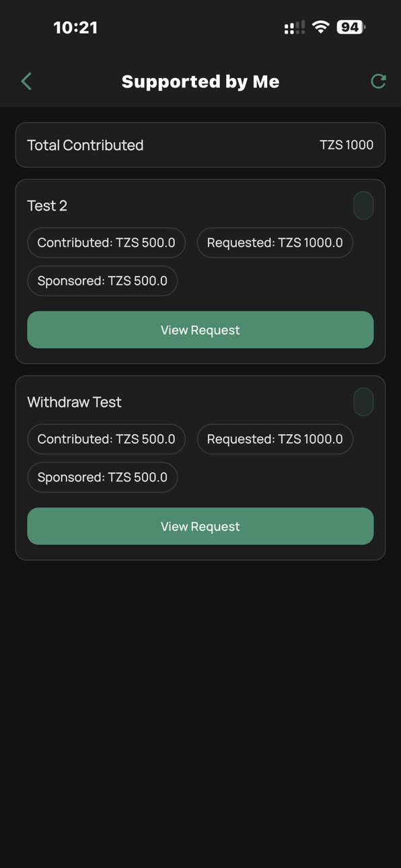The image size is (401, 868).
Task: Tap the 10:21 clock in status bar
Action: point(75,28)
